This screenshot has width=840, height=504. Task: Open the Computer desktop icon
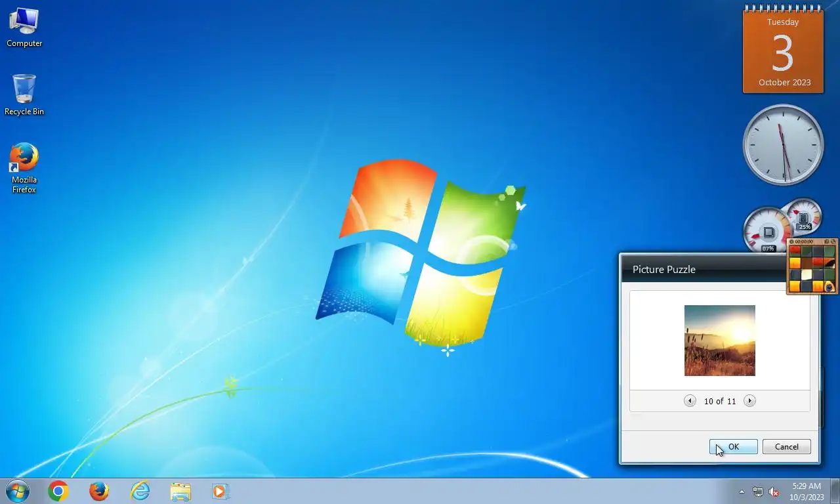click(24, 28)
